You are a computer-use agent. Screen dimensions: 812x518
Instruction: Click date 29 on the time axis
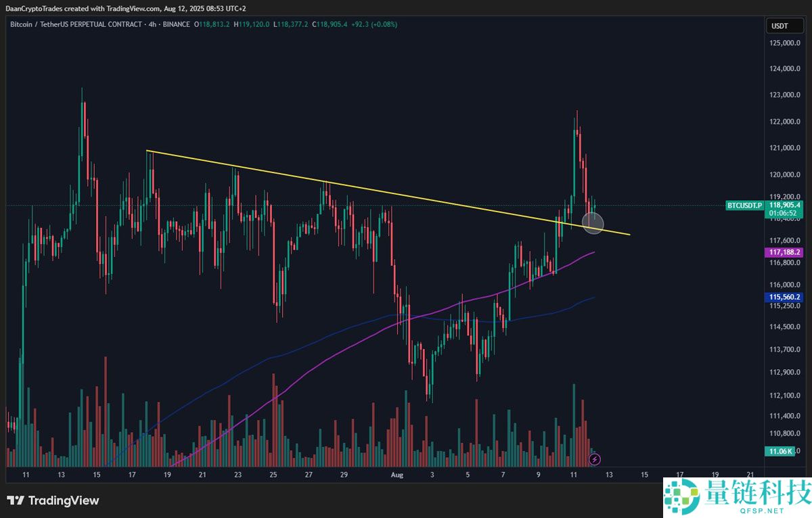[x=344, y=475]
